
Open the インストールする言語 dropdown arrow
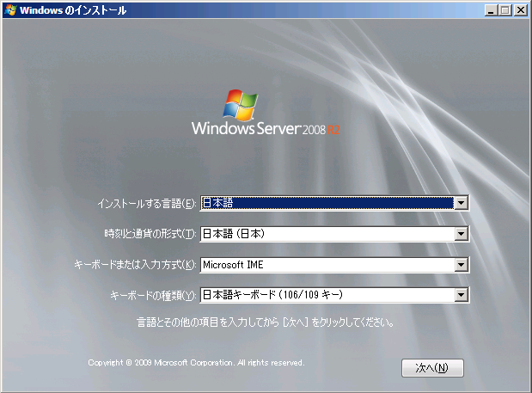461,203
